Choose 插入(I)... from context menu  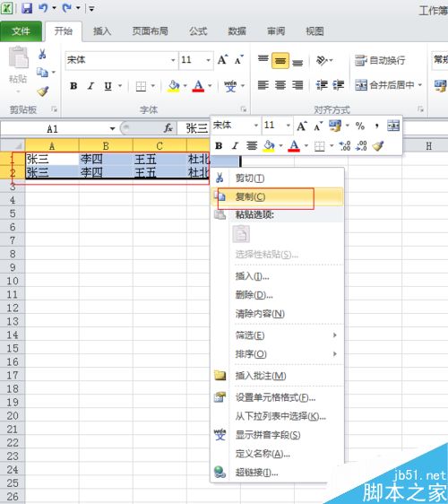tap(278, 276)
